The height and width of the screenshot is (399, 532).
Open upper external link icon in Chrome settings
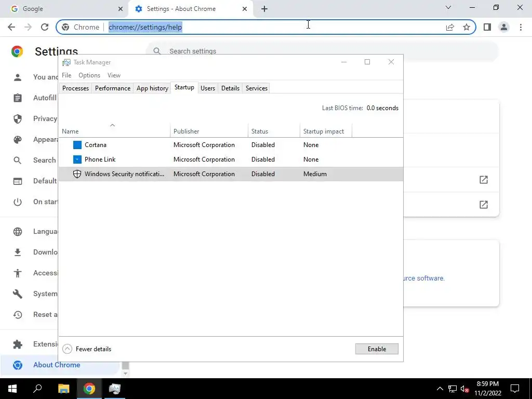(484, 180)
